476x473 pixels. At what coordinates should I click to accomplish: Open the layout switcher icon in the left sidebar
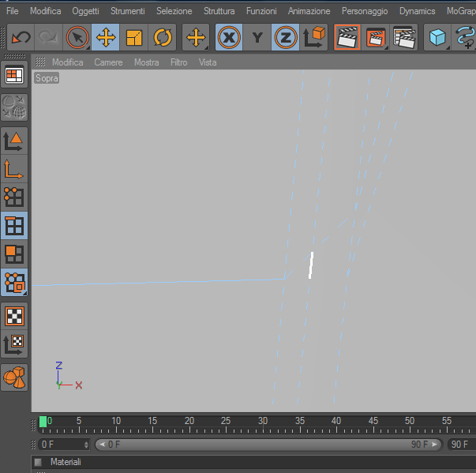14,75
